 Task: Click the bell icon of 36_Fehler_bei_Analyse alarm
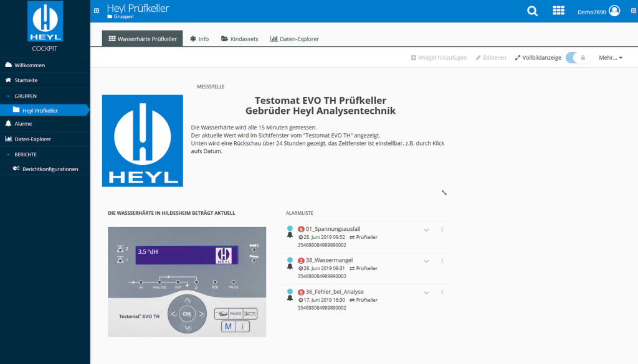point(290,298)
